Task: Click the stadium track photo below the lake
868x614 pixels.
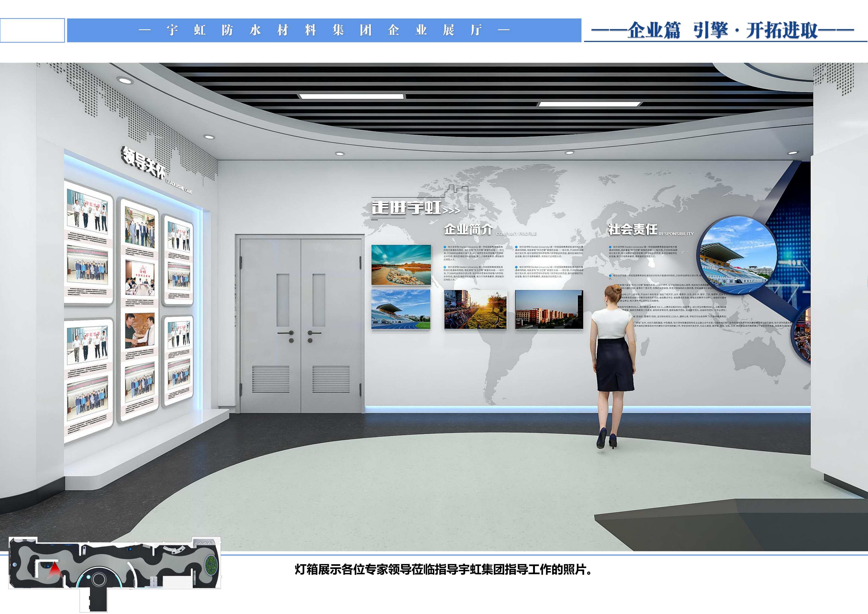Action: click(x=401, y=309)
